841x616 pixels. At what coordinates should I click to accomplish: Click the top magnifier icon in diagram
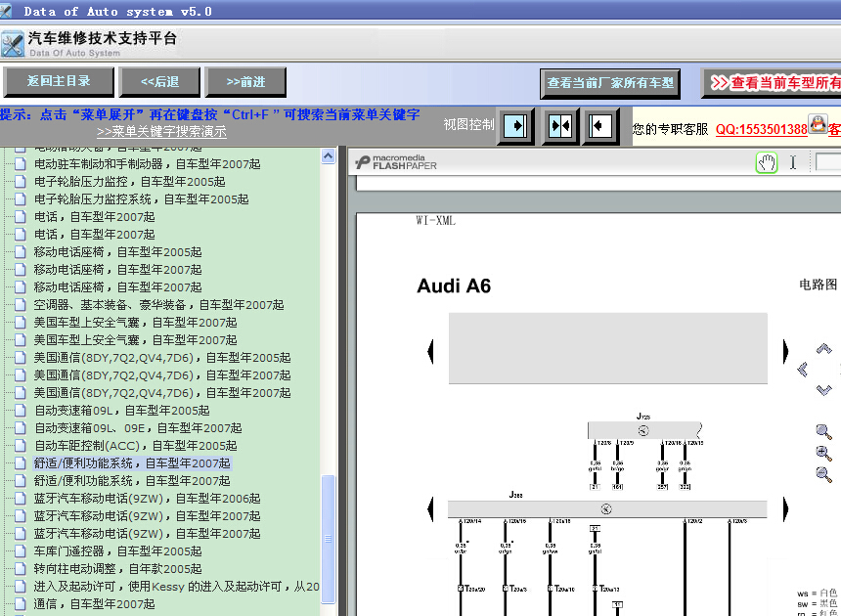click(823, 431)
